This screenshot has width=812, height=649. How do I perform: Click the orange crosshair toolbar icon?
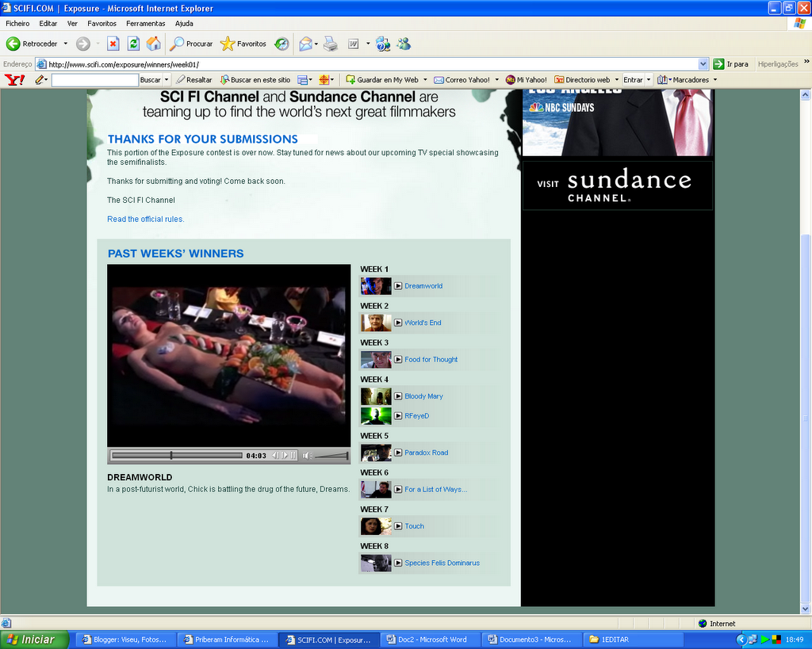[324, 80]
